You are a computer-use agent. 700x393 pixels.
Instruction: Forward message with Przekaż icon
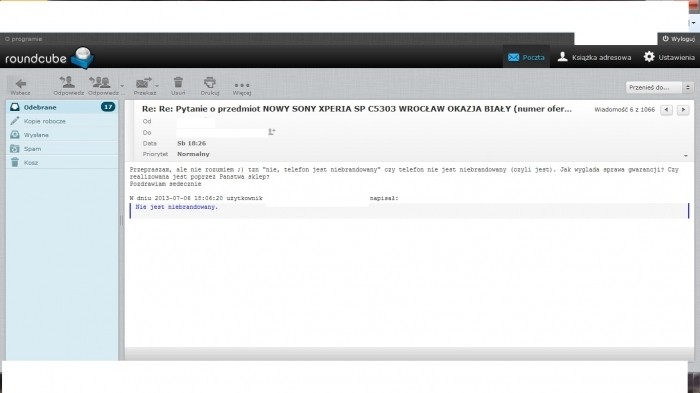(143, 83)
